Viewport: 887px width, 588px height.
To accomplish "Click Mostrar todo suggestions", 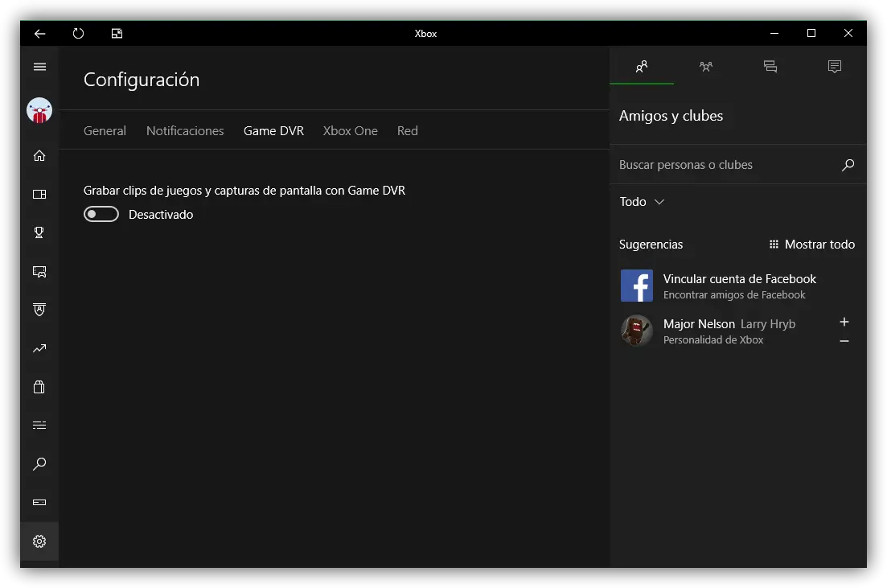I will [x=811, y=245].
